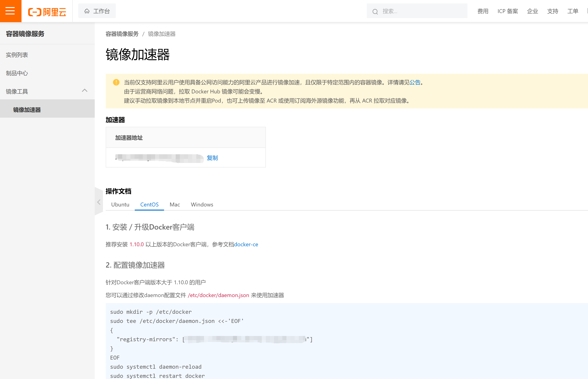
Task: Open the 费用 top menu
Action: pos(483,11)
